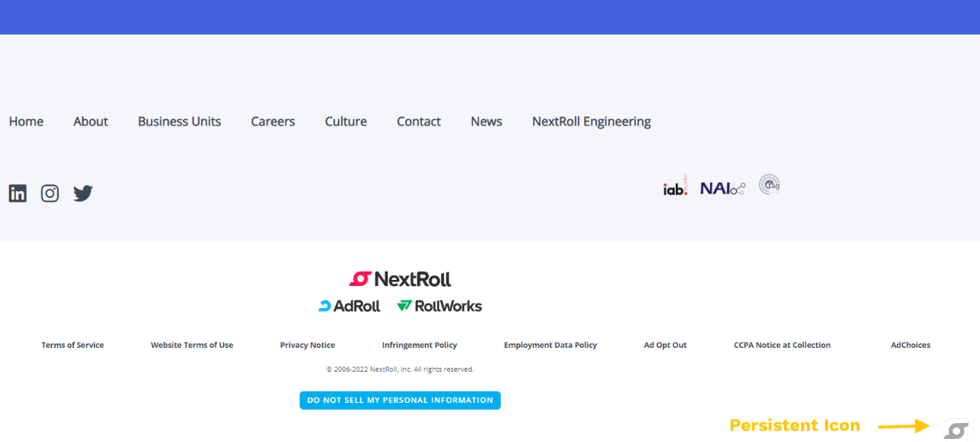The height and width of the screenshot is (442, 980).
Task: Open the Business Units menu item
Action: 179,122
